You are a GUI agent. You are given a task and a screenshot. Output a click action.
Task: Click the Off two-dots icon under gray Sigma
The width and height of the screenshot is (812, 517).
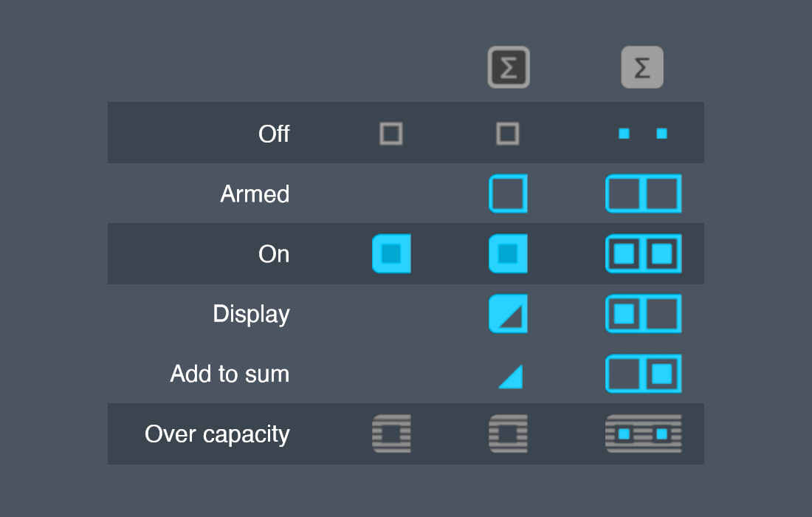pos(643,134)
